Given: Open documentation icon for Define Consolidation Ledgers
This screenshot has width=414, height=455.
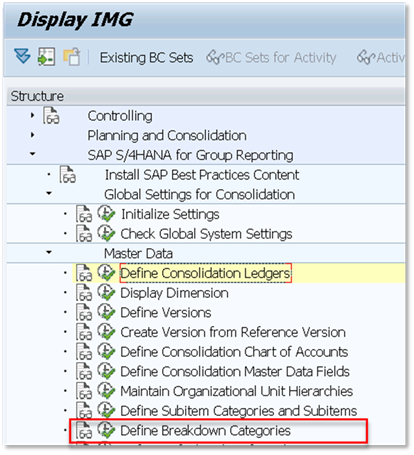Looking at the screenshot, I should pyautogui.click(x=84, y=273).
